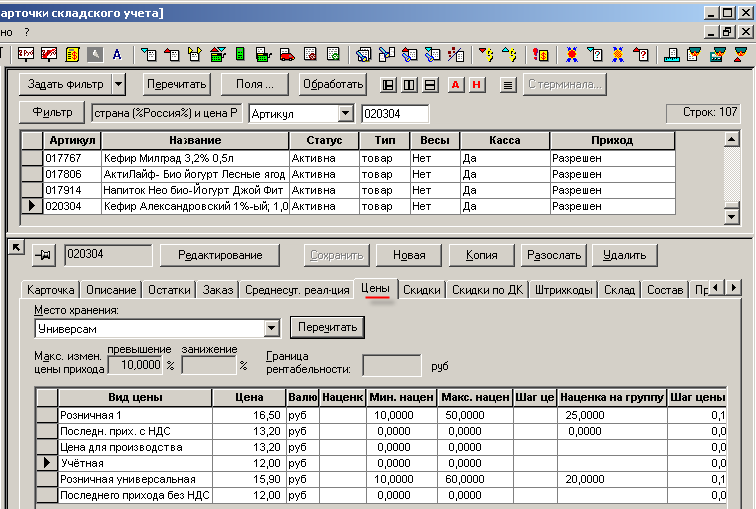Click the top Перечитать button near filter

point(177,84)
